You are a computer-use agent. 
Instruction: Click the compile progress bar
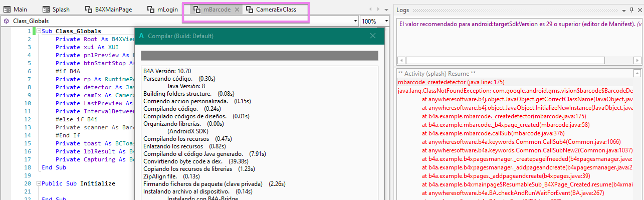pyautogui.click(x=259, y=56)
